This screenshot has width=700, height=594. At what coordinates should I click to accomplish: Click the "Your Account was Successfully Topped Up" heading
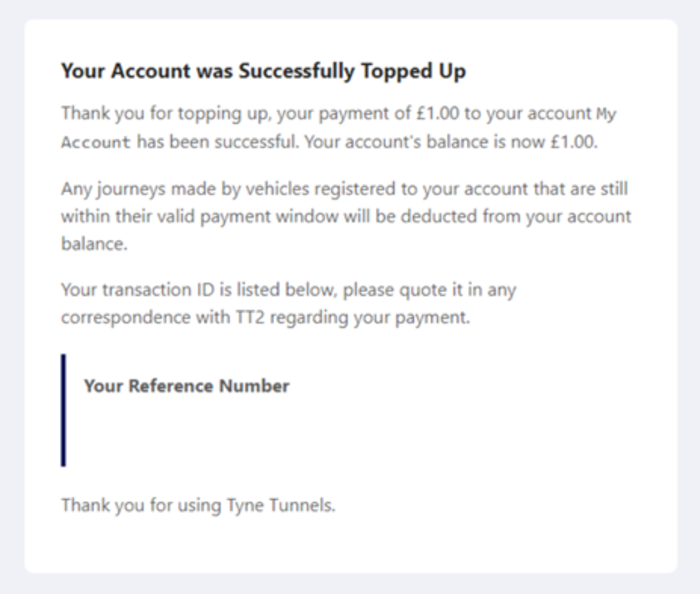[263, 72]
